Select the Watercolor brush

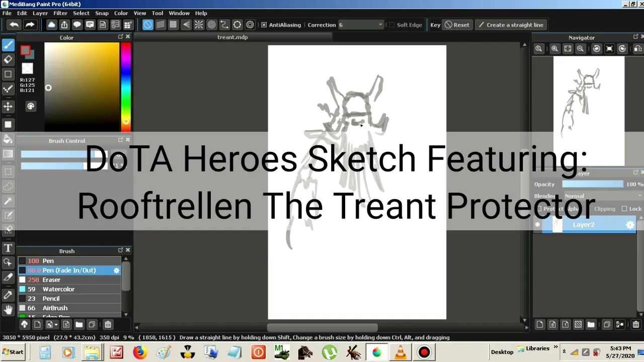tap(69, 289)
